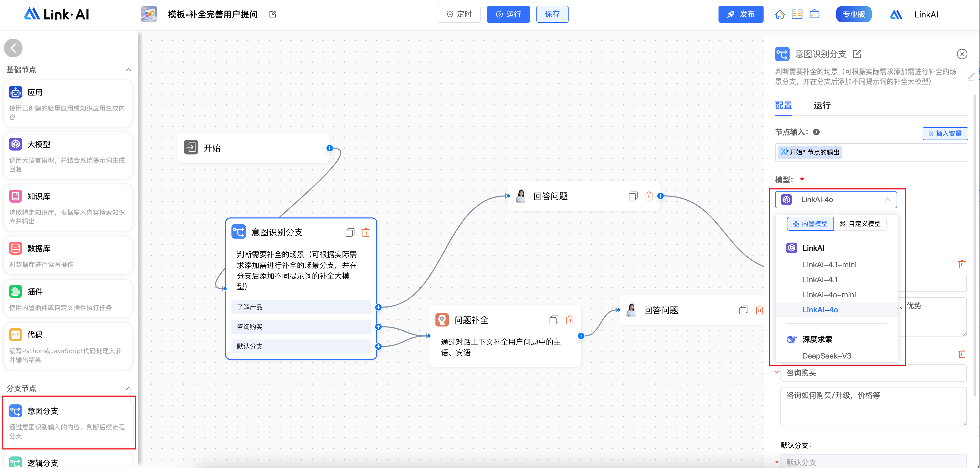Select 默认分支 row in canvas node

click(x=301, y=346)
